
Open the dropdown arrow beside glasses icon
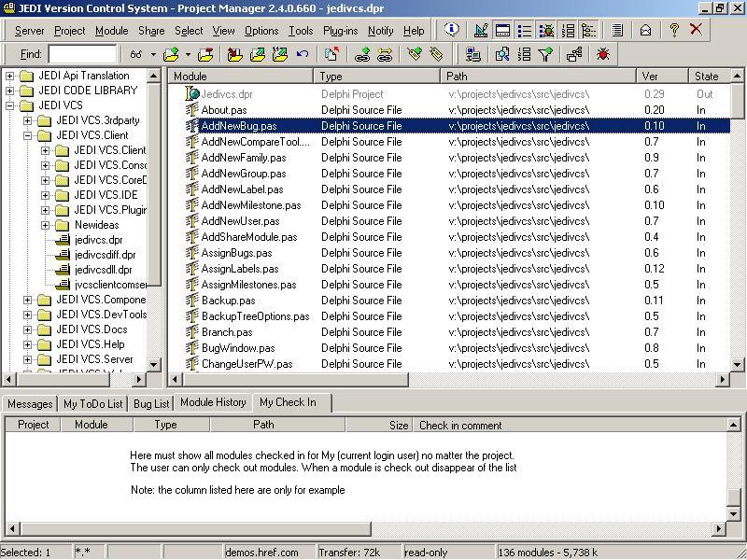[x=152, y=55]
